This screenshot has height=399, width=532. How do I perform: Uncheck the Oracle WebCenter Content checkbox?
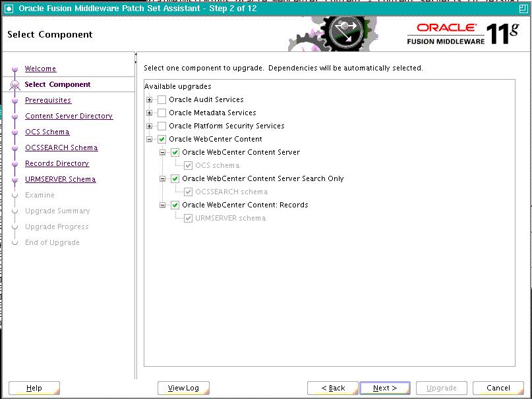pyautogui.click(x=162, y=140)
